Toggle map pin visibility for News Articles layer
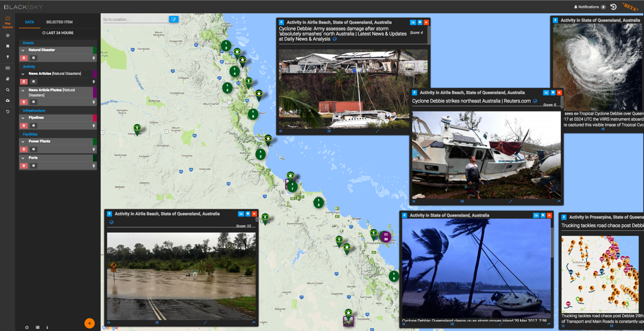 [93, 82]
